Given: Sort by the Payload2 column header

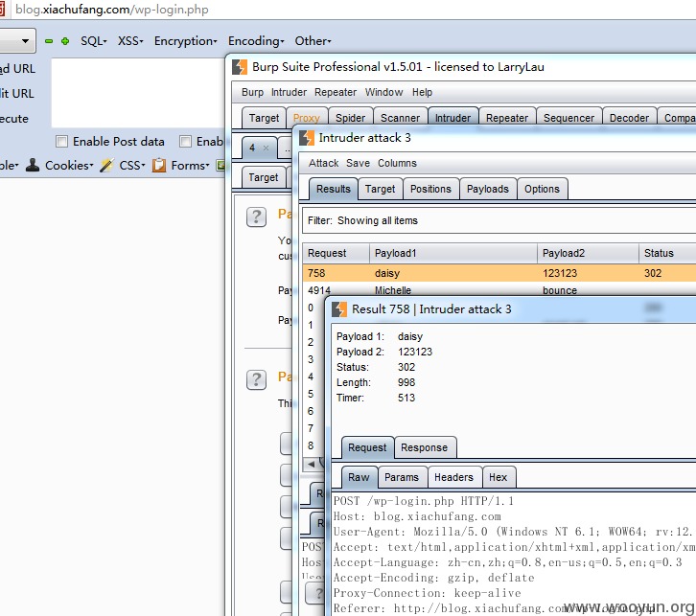Looking at the screenshot, I should pyautogui.click(x=588, y=253).
